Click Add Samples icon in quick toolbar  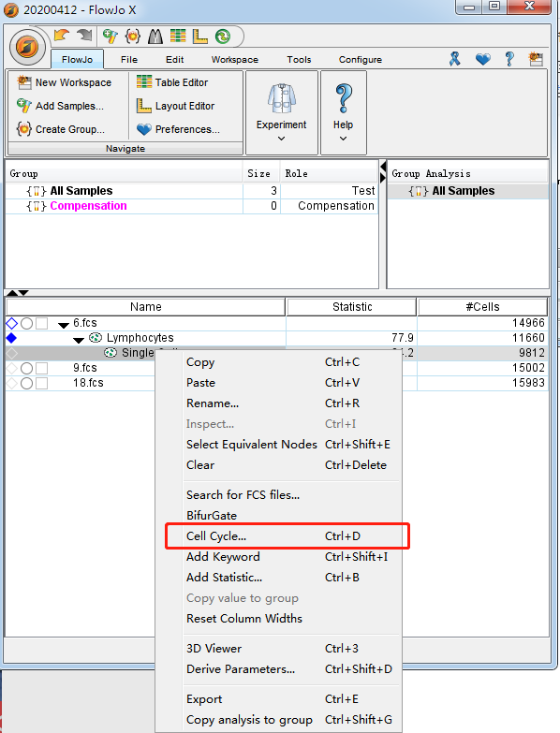[110, 36]
